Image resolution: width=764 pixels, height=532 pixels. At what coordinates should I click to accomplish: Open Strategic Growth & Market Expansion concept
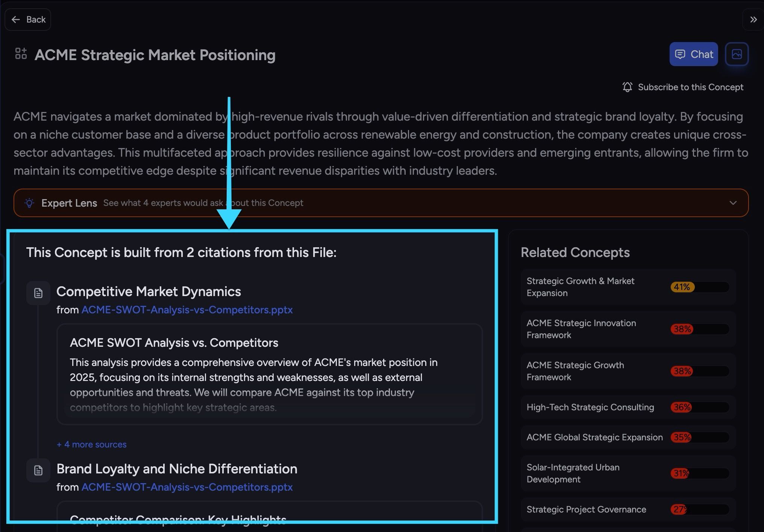[628, 287]
